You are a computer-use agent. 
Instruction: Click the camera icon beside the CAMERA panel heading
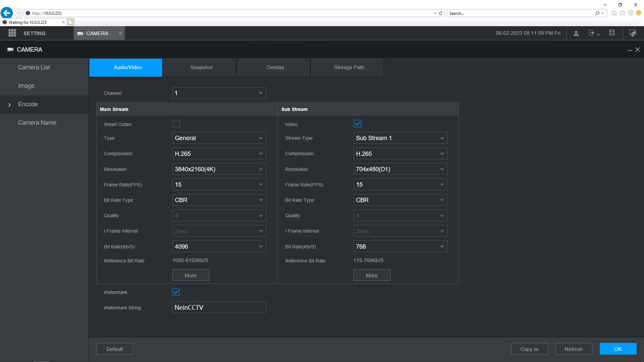point(10,50)
